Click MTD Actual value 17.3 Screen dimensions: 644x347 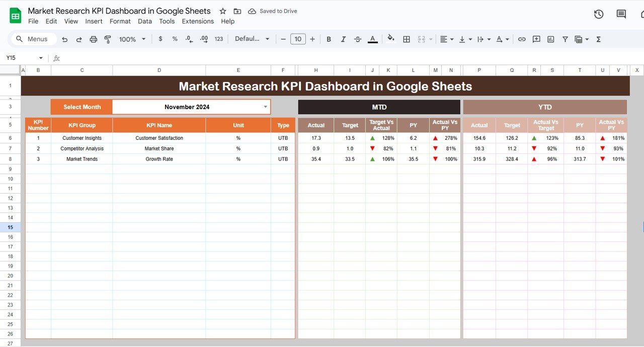click(316, 138)
